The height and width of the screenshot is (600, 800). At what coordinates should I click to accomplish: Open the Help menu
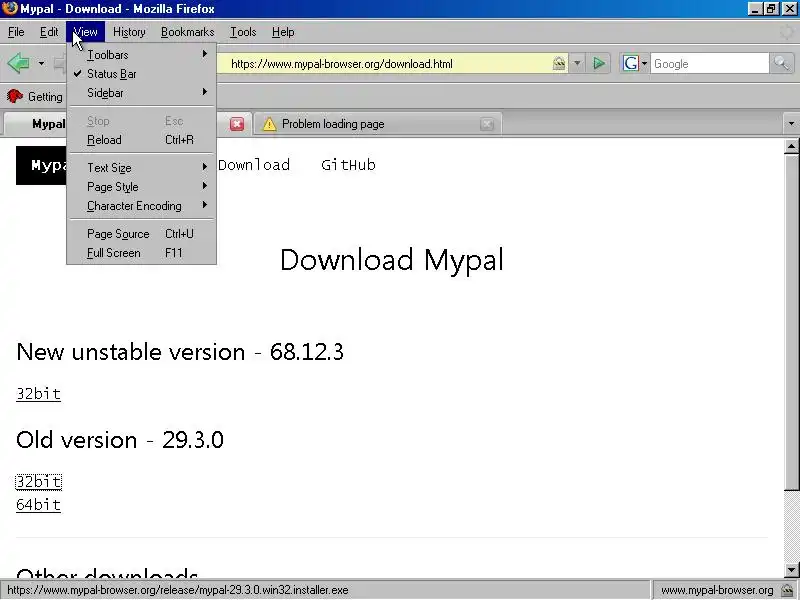click(283, 32)
